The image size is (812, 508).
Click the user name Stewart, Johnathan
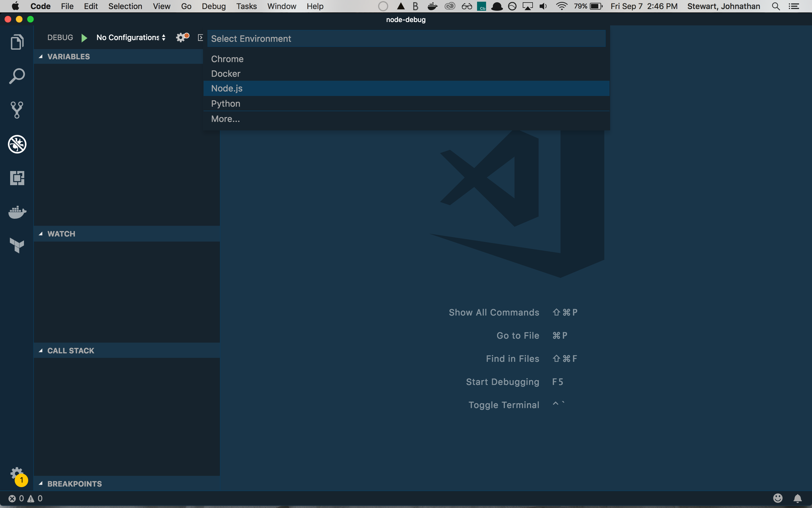(x=723, y=6)
